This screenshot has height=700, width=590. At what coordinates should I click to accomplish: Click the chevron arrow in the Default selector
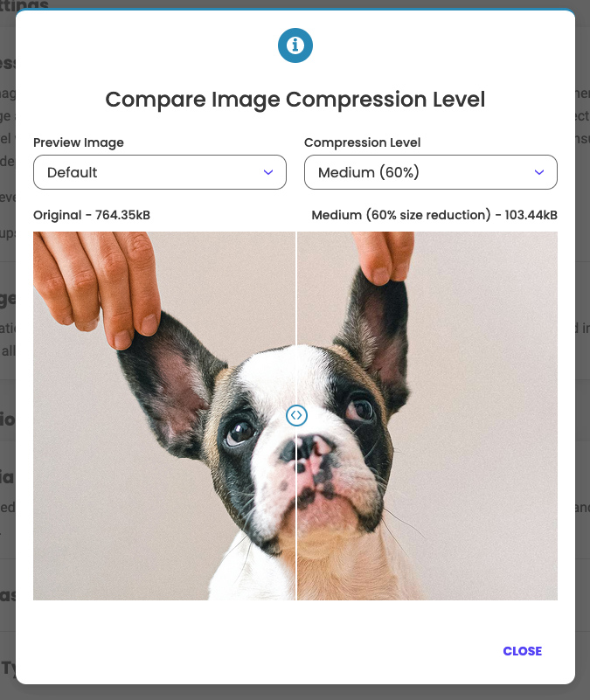268,172
